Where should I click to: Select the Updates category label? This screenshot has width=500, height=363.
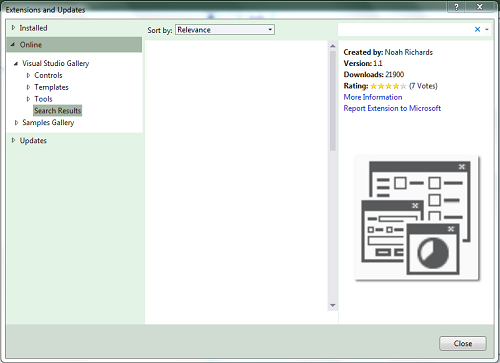click(33, 141)
